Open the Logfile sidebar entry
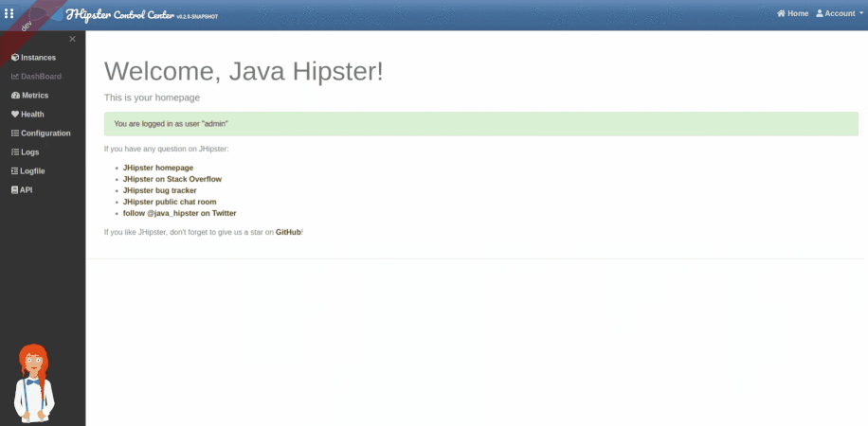The height and width of the screenshot is (426, 868). tap(32, 171)
